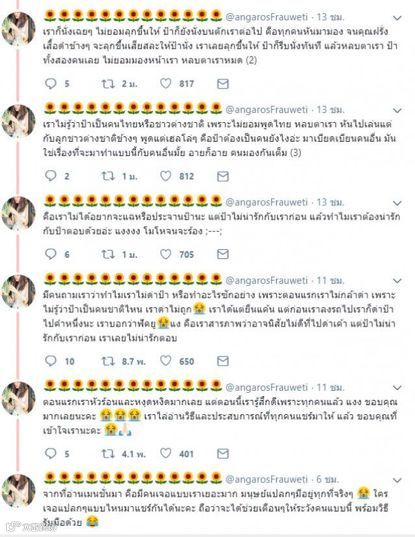
Task: Like the tweet with 817 likes
Action: tap(166, 84)
